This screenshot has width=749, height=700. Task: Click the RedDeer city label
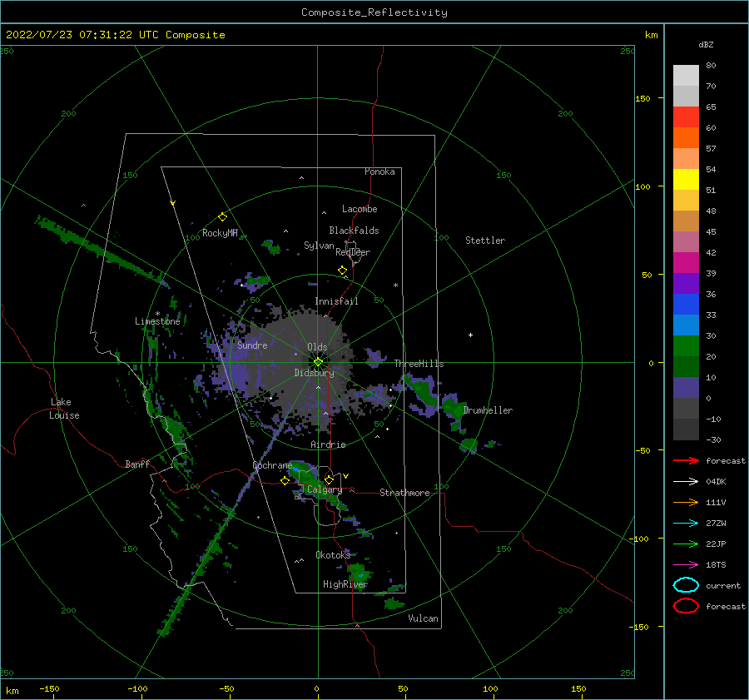(x=353, y=252)
